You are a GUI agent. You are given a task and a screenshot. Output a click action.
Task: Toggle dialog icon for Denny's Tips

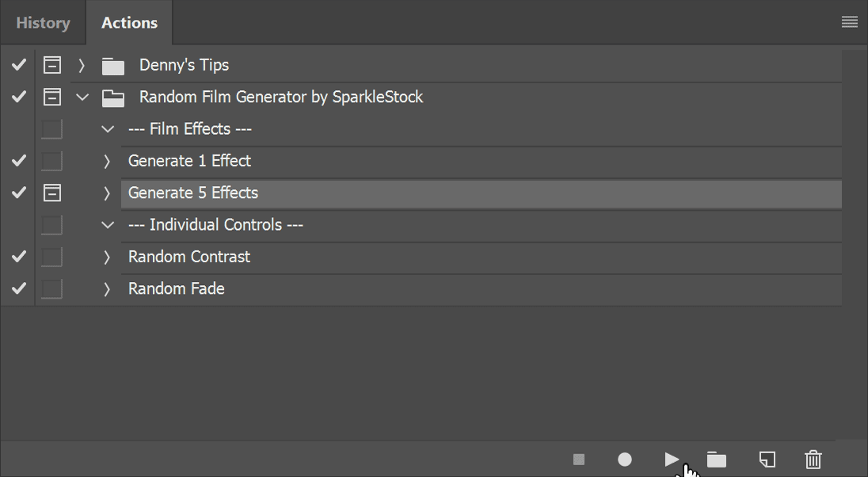(52, 66)
